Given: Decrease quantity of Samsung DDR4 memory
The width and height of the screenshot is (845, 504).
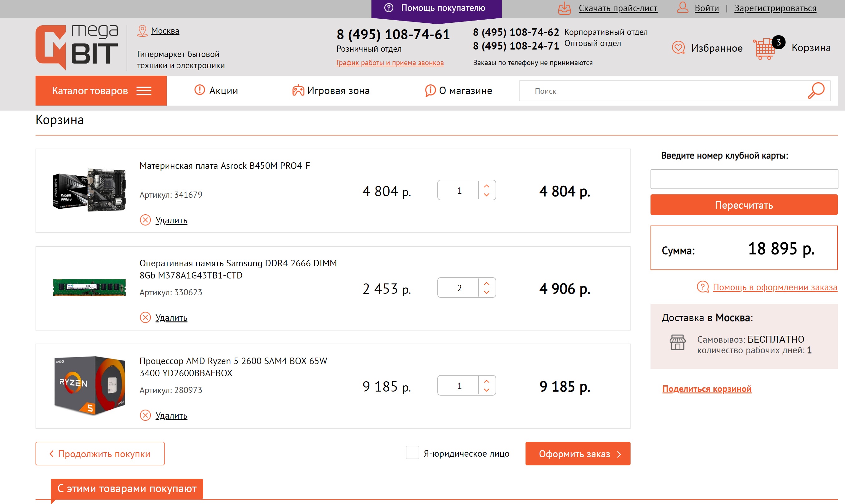Looking at the screenshot, I should pos(487,292).
